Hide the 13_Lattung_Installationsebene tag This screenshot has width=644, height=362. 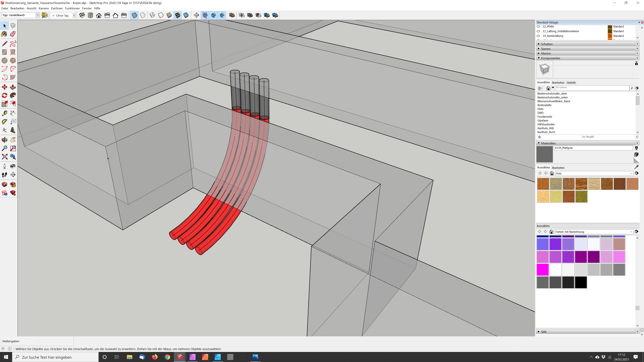tap(538, 31)
